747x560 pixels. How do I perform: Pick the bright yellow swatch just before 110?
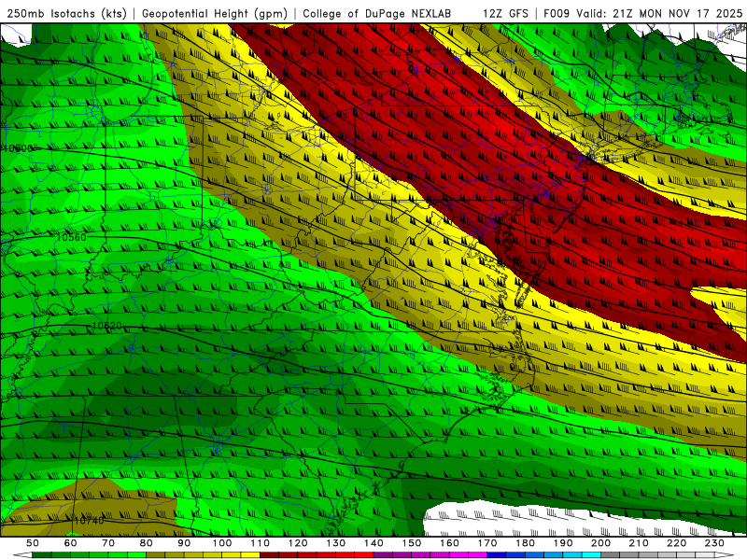(250, 554)
